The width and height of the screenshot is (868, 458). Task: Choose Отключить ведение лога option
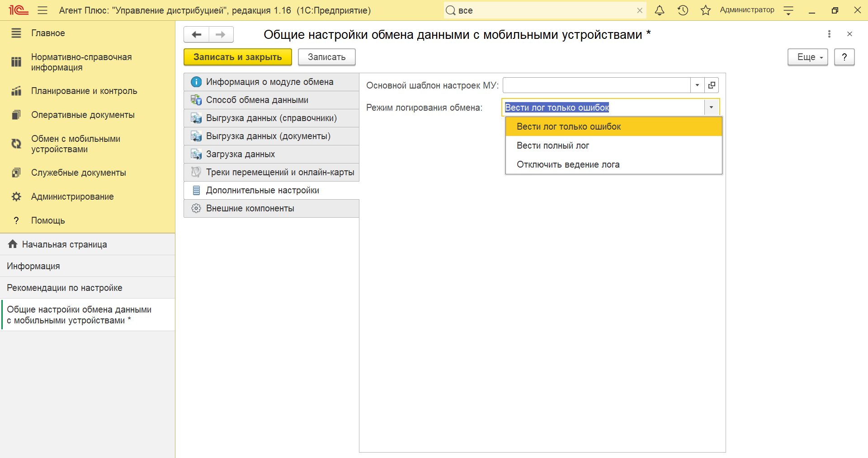pos(568,164)
